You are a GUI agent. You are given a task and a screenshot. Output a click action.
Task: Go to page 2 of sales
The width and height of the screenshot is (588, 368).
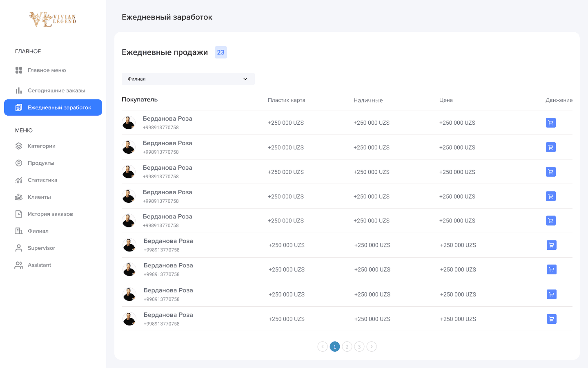pyautogui.click(x=347, y=347)
